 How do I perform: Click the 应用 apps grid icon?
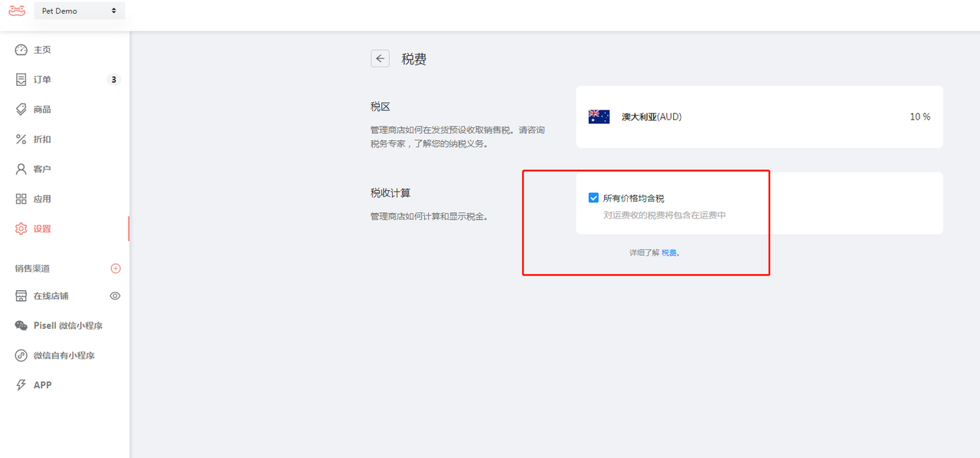point(21,199)
